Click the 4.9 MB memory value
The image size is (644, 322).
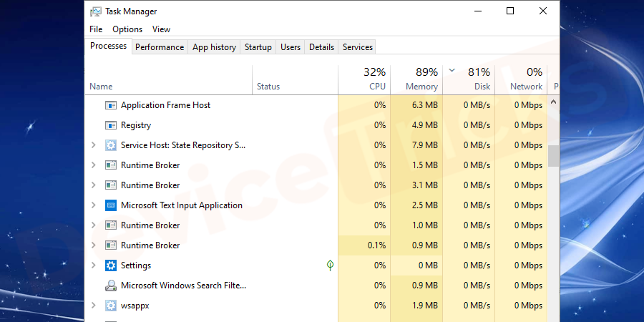tap(424, 125)
